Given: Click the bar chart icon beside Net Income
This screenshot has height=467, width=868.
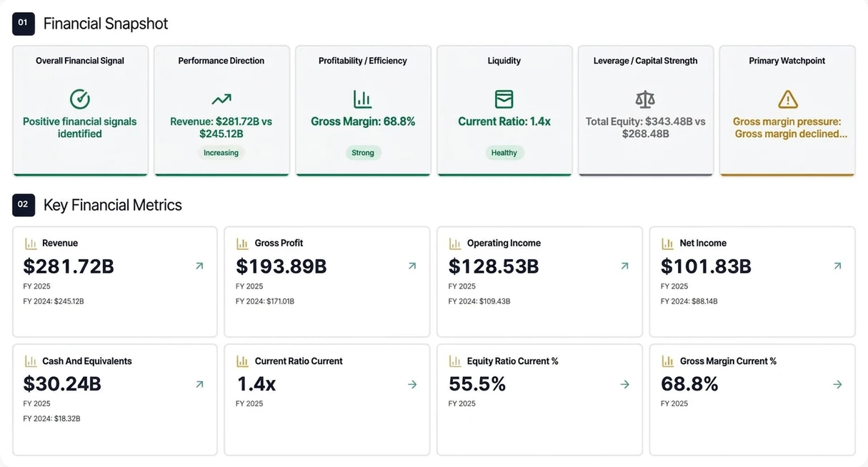Looking at the screenshot, I should coord(667,243).
